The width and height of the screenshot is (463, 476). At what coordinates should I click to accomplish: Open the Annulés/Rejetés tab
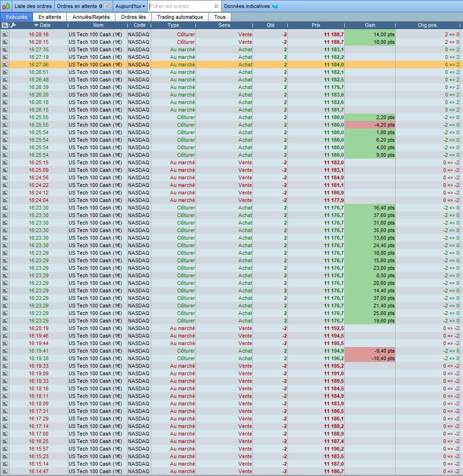click(91, 17)
